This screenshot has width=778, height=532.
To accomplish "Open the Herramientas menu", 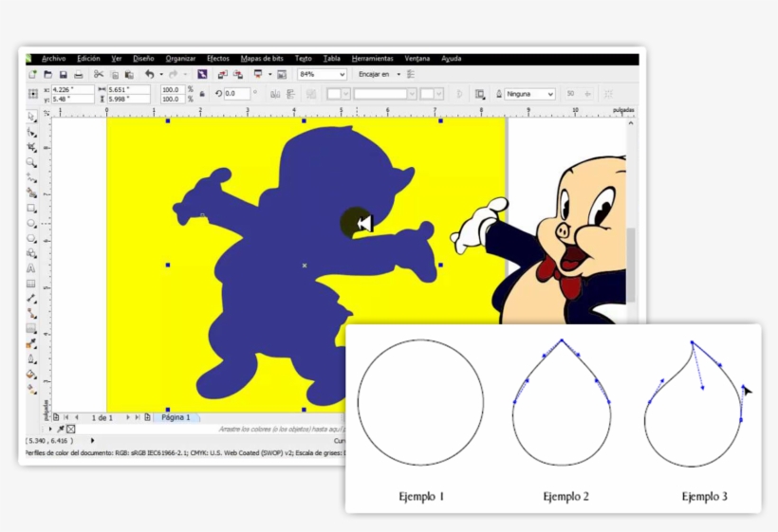I will click(x=373, y=59).
